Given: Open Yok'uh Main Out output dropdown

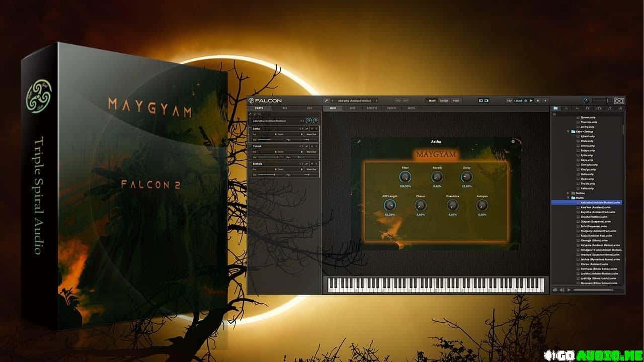Looking at the screenshot, I should tap(311, 152).
